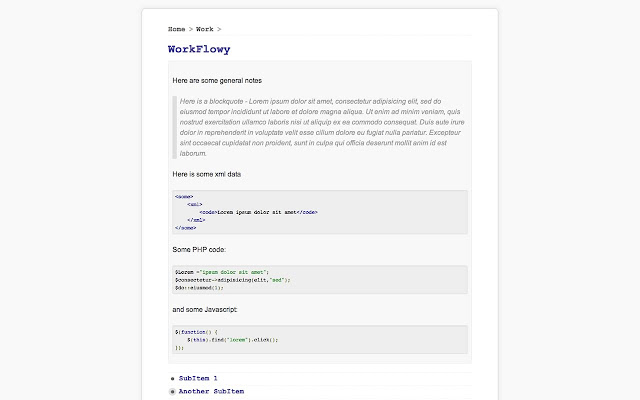The height and width of the screenshot is (400, 640).
Task: Click inside the XML code block
Action: [x=320, y=212]
